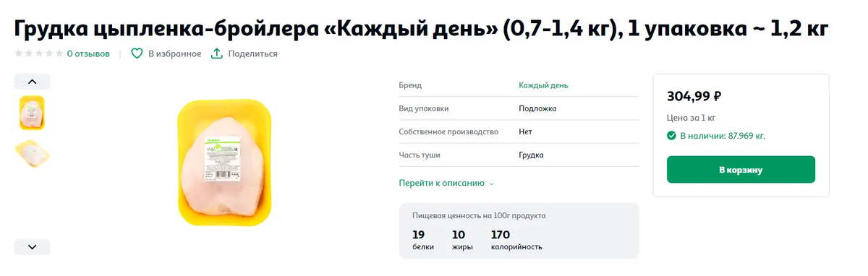Add product with В корзину button
The width and height of the screenshot is (868, 276).
(x=741, y=171)
